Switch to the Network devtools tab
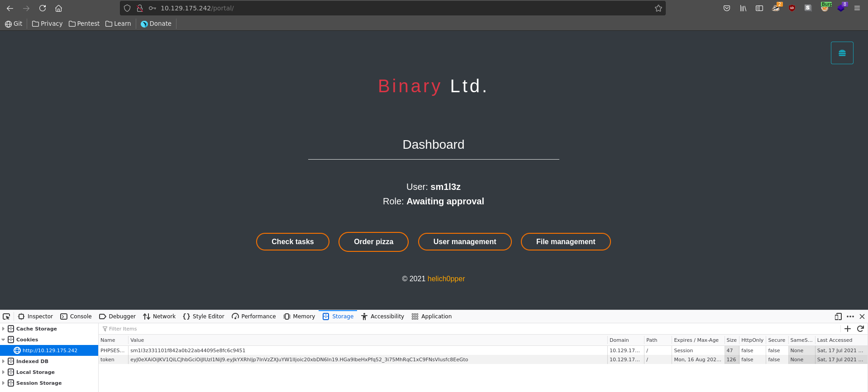868x392 pixels. pos(159,316)
